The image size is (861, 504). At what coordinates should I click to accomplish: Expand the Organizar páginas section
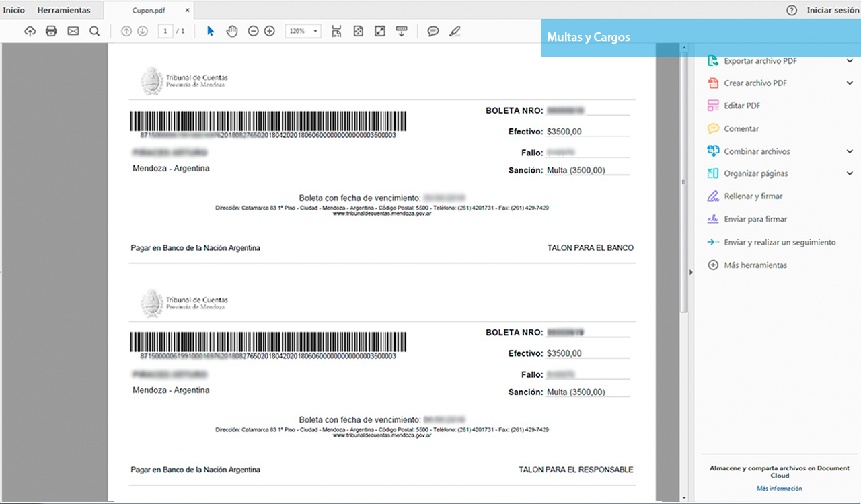(x=850, y=173)
